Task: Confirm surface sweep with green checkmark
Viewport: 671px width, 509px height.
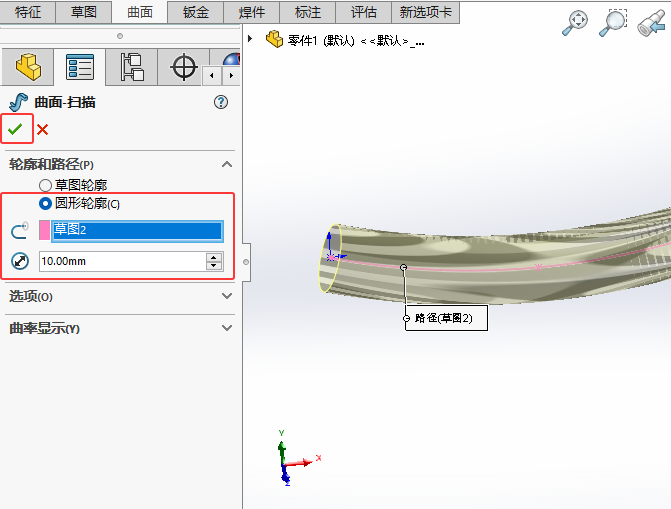Action: tap(15, 129)
